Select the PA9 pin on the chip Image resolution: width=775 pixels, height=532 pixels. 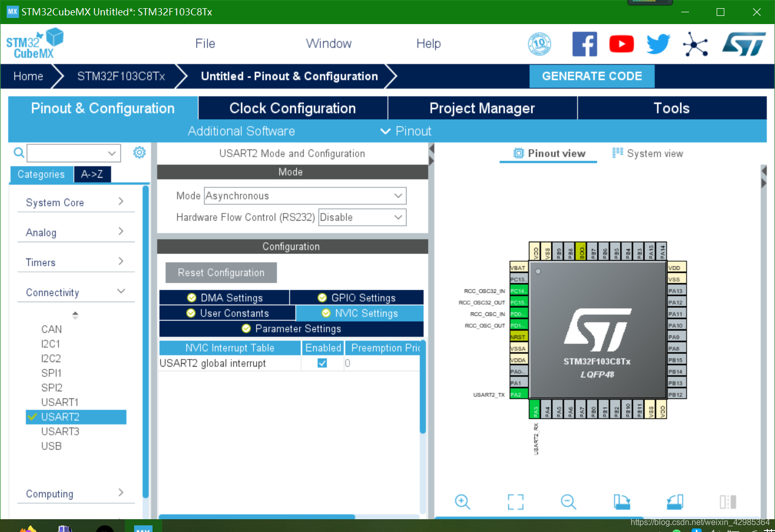pos(676,337)
